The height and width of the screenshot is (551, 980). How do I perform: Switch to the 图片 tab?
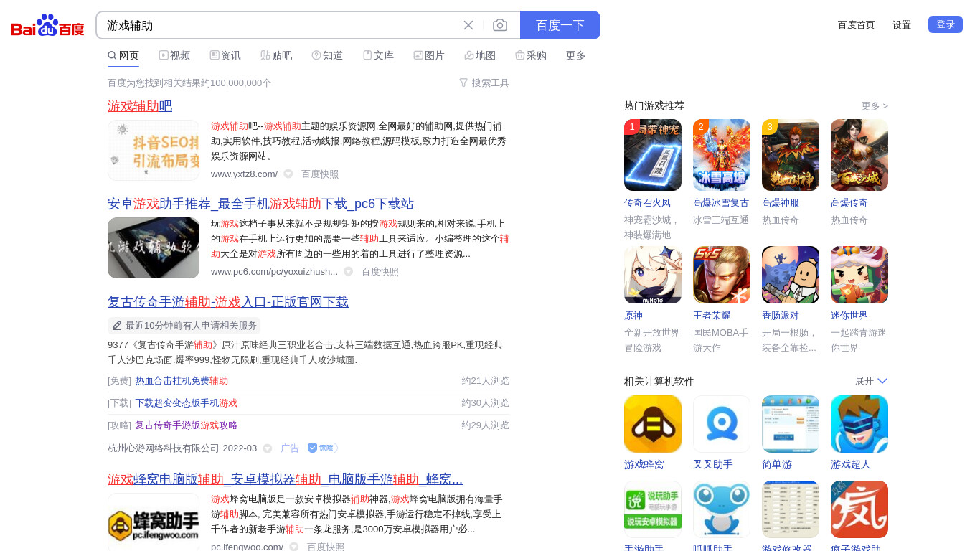click(x=429, y=55)
